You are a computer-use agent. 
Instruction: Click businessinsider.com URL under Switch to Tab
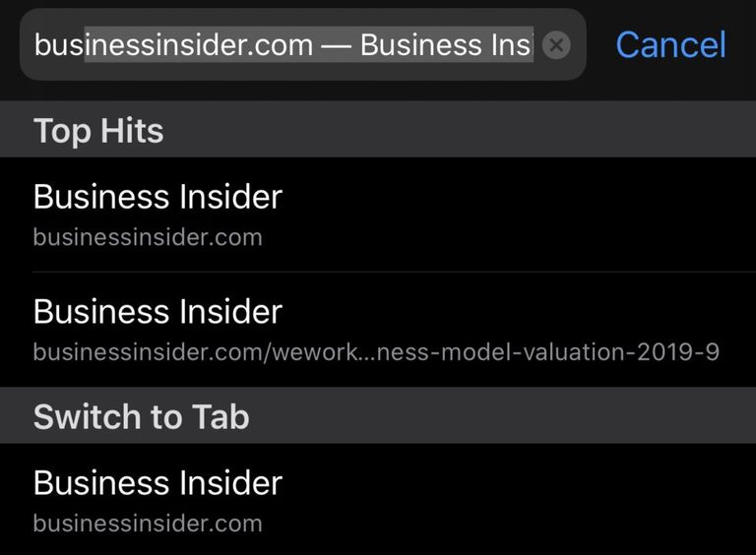coord(148,523)
